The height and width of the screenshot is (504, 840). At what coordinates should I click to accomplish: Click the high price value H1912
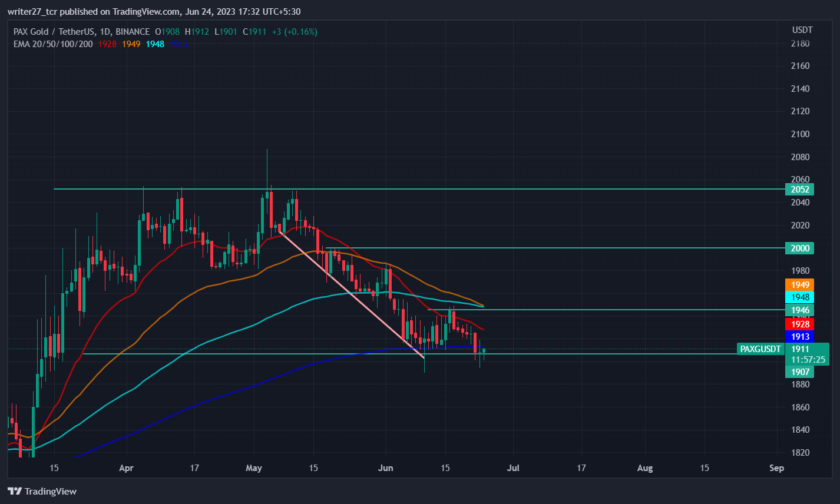point(197,32)
